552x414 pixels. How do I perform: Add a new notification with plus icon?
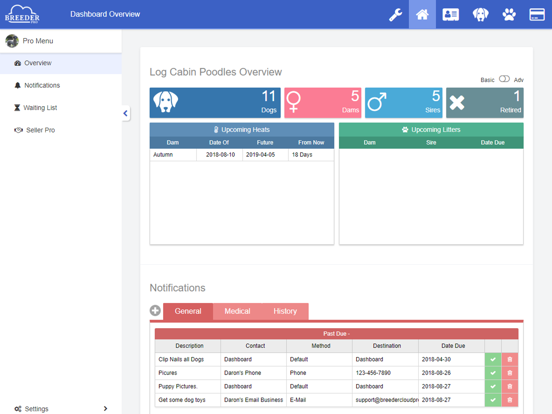155,310
